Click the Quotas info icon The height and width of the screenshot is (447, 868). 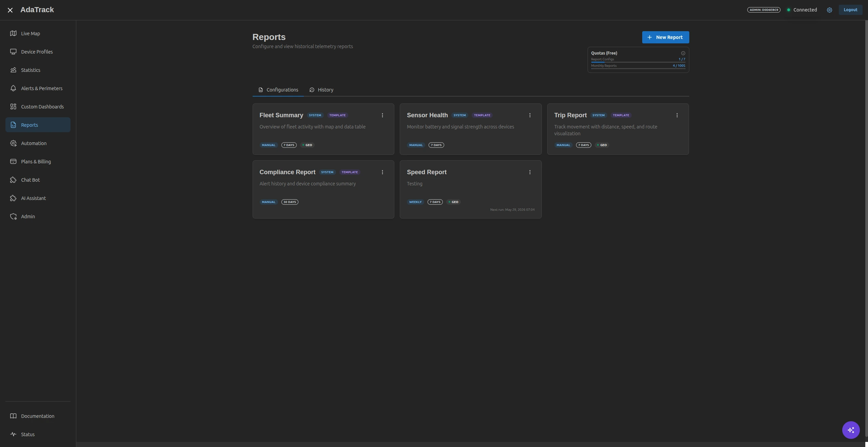(x=683, y=53)
